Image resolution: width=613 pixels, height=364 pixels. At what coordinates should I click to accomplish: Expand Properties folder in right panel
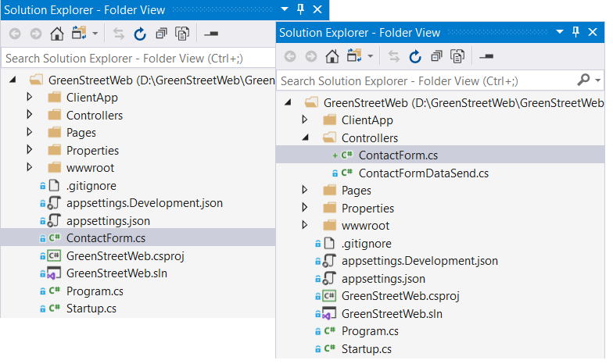305,208
